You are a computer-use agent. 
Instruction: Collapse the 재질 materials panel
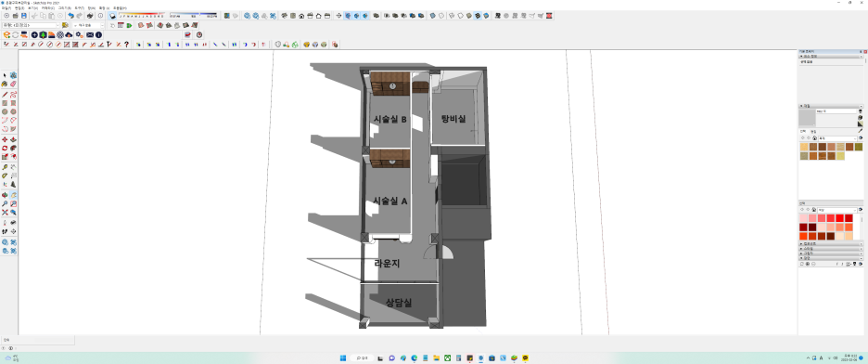[x=830, y=105]
